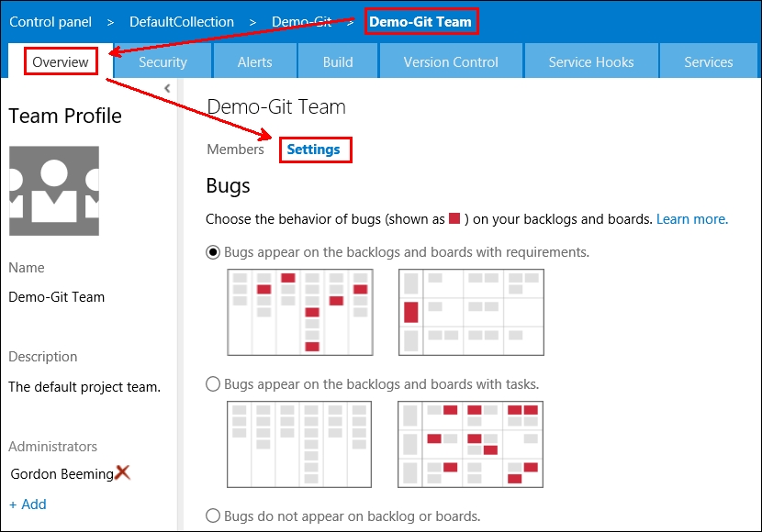Open the Services tab
The image size is (762, 532).
pyautogui.click(x=708, y=61)
